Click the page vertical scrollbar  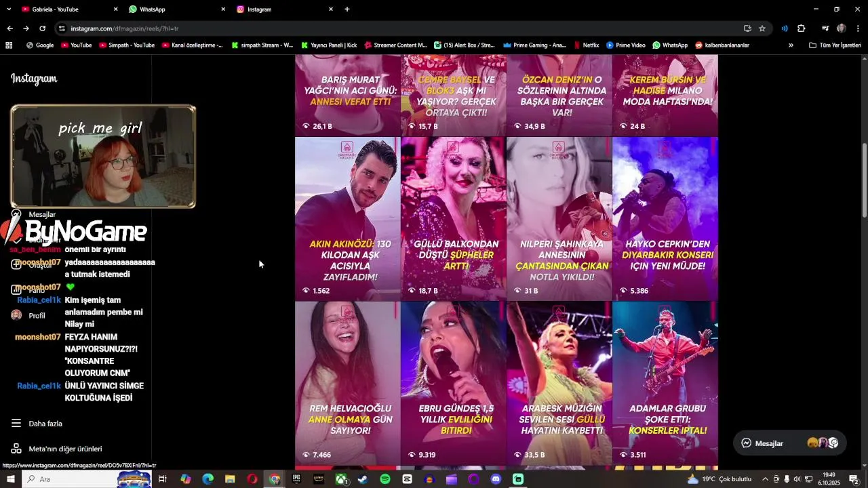[x=864, y=180]
